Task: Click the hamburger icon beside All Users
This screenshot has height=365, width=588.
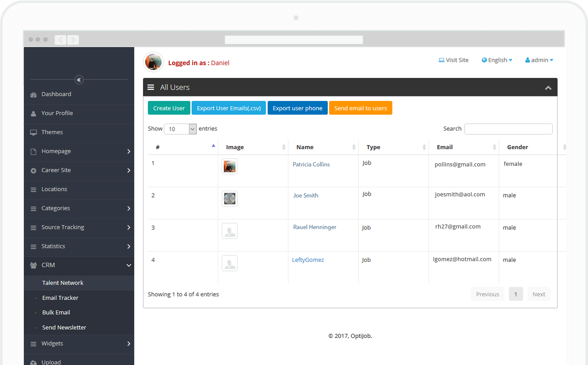Action: pyautogui.click(x=151, y=87)
